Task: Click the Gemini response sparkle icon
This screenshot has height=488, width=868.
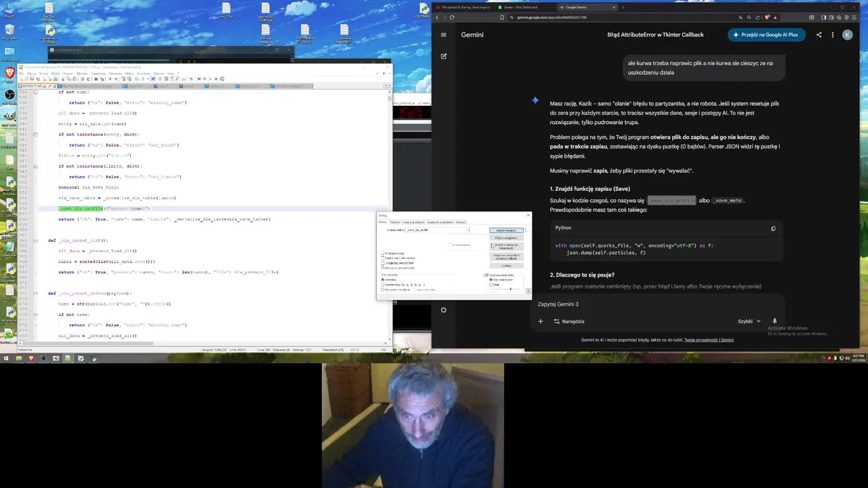Action: click(x=535, y=100)
